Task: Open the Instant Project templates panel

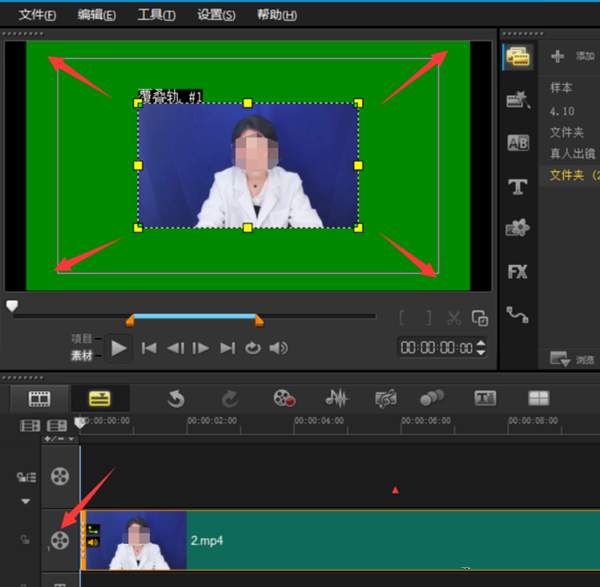Action: click(517, 99)
